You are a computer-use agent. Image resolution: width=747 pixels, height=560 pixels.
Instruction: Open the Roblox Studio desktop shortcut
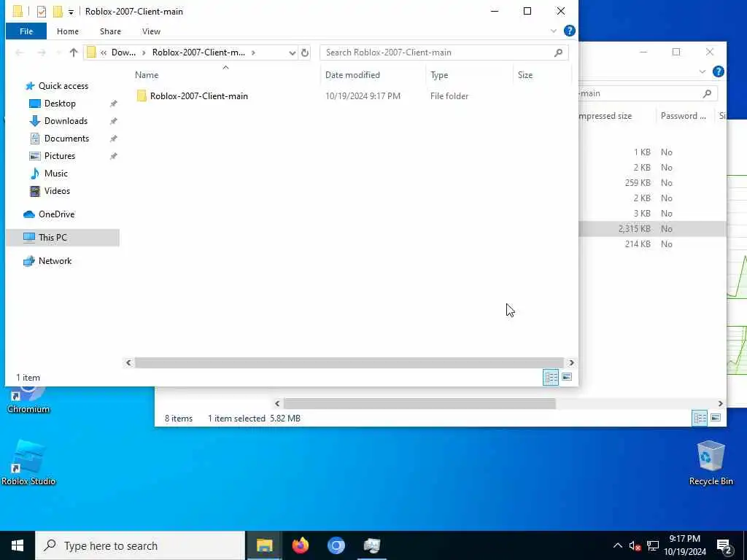pyautogui.click(x=28, y=462)
